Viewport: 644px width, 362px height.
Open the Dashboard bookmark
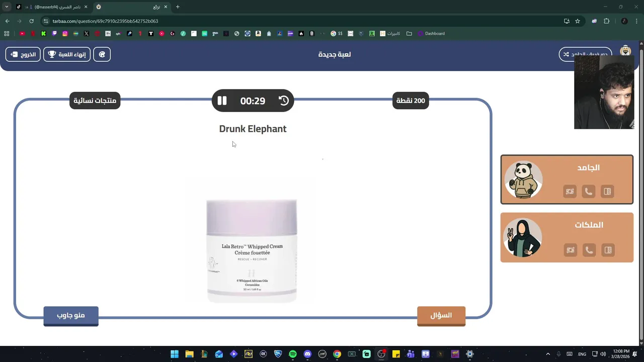click(x=431, y=34)
